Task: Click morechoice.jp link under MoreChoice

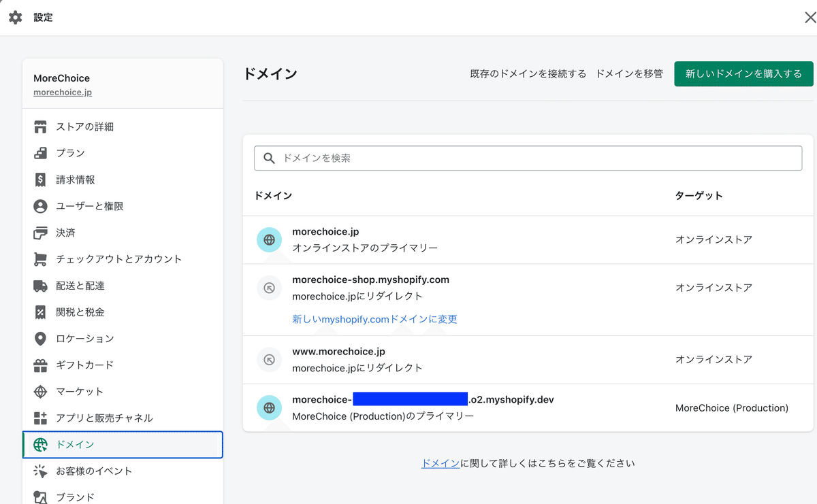Action: 63,92
